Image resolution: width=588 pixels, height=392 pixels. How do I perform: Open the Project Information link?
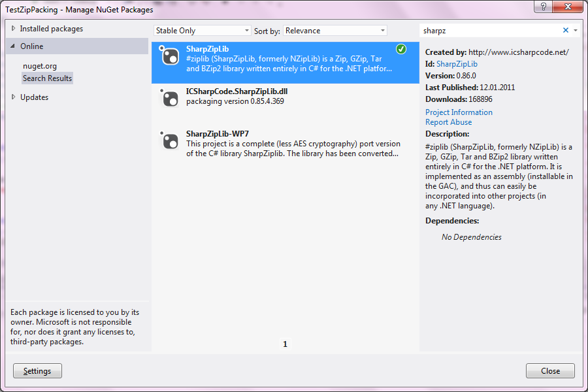pyautogui.click(x=459, y=112)
